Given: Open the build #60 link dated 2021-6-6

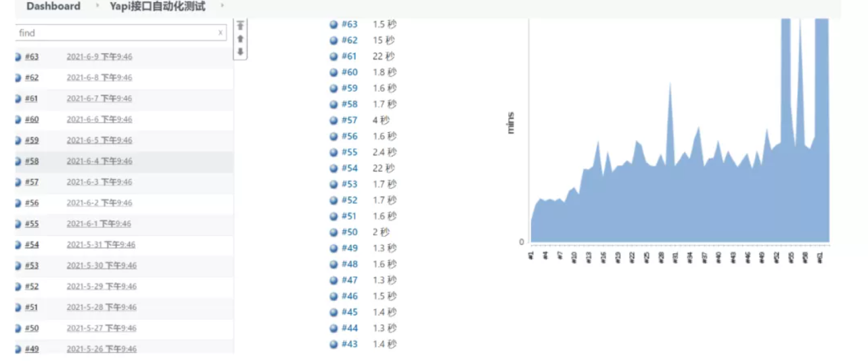Looking at the screenshot, I should (32, 120).
